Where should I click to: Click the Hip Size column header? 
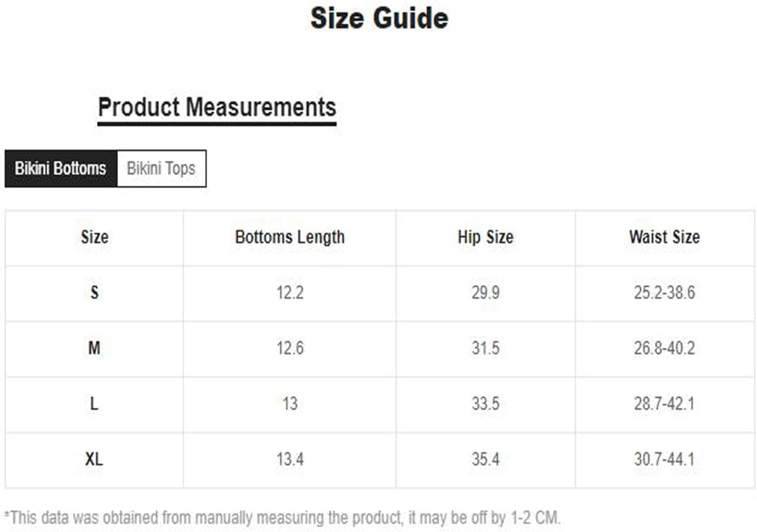pyautogui.click(x=485, y=238)
